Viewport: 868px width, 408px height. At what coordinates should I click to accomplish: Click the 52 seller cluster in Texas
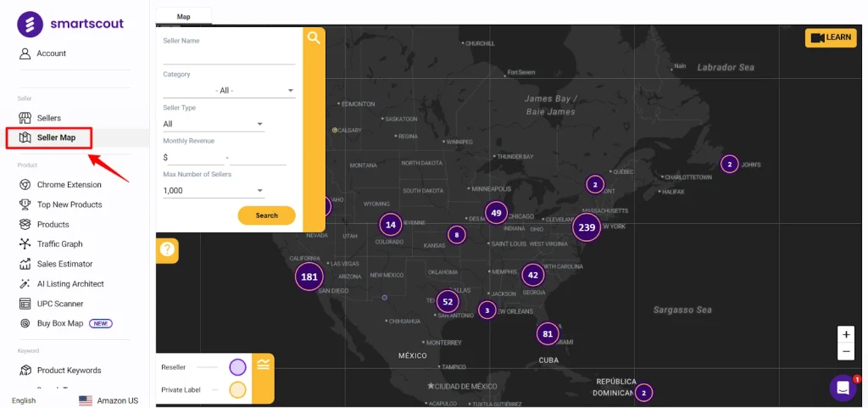(448, 302)
